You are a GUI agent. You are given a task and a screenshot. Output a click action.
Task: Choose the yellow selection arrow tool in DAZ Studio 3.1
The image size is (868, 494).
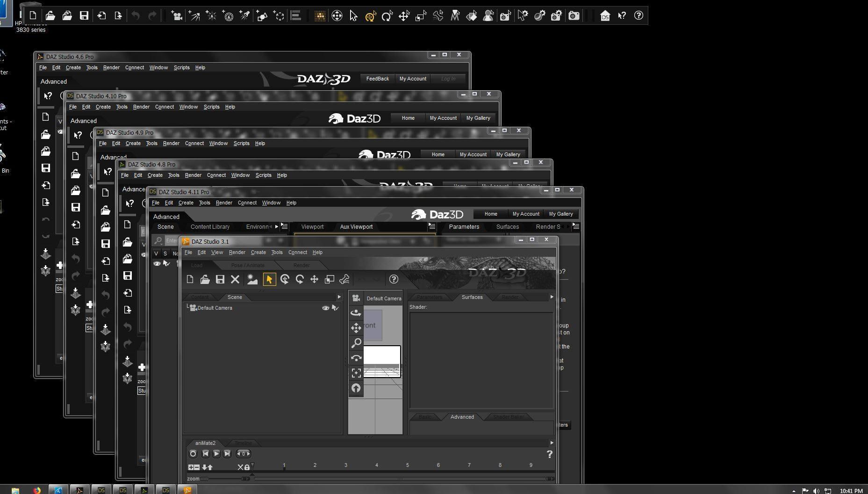coord(269,279)
